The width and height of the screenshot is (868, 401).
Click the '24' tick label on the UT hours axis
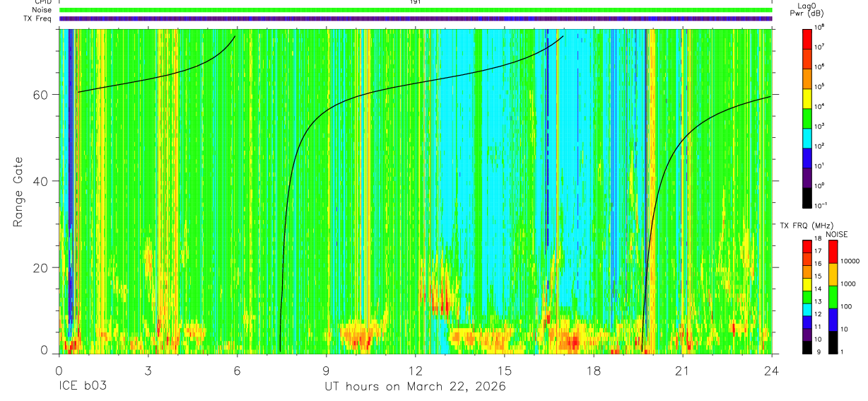[x=772, y=370]
